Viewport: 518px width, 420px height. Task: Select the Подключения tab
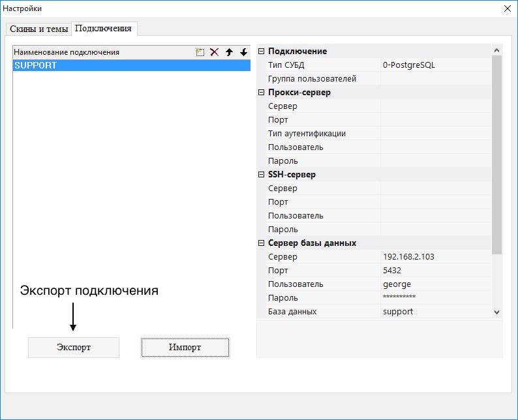point(104,29)
